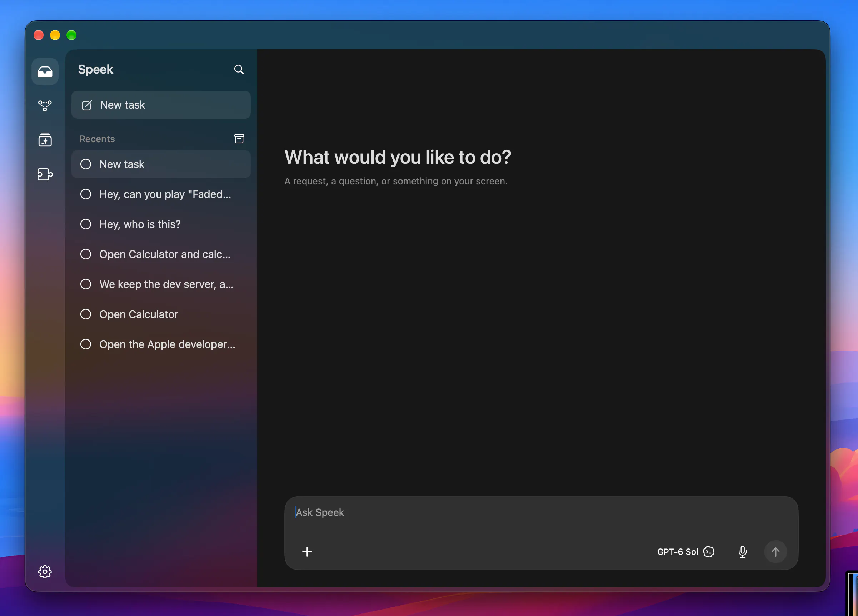This screenshot has height=616, width=858.
Task: Click the status circle beside 'Hey, can you play'
Action: coord(86,194)
